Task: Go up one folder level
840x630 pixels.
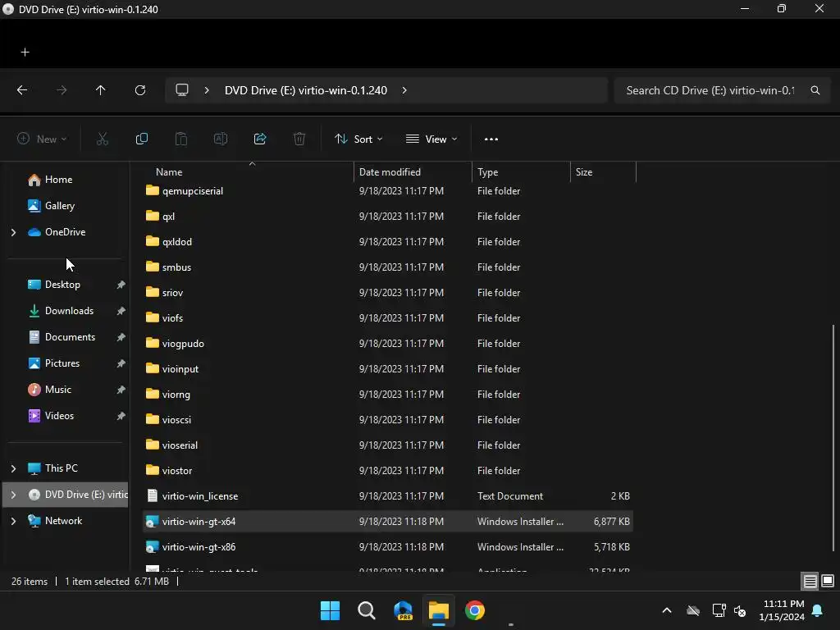Action: pos(100,90)
